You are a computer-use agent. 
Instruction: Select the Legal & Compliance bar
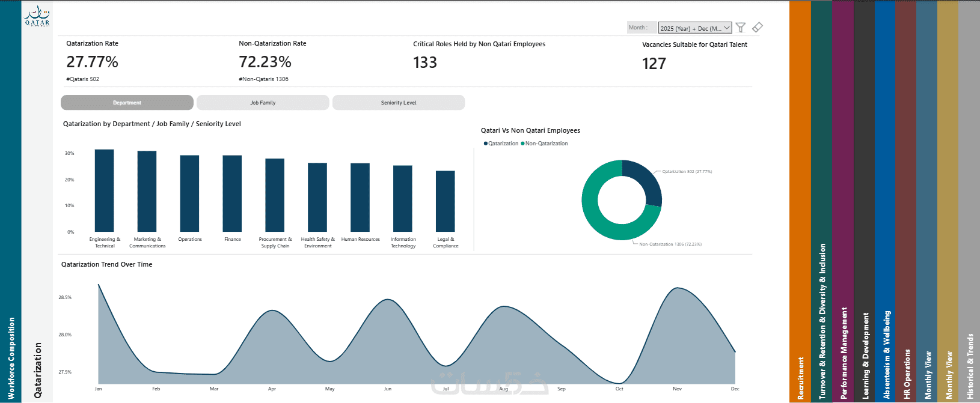[x=446, y=201]
